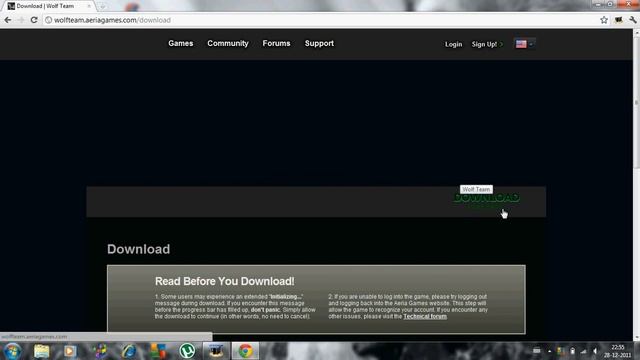Click the green DOWNLOAD button
Image resolution: width=640 pixels, height=360 pixels.
[487, 198]
